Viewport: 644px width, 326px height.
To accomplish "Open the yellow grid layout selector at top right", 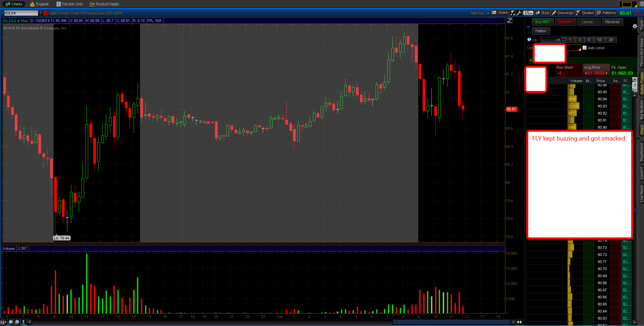I will (628, 4).
